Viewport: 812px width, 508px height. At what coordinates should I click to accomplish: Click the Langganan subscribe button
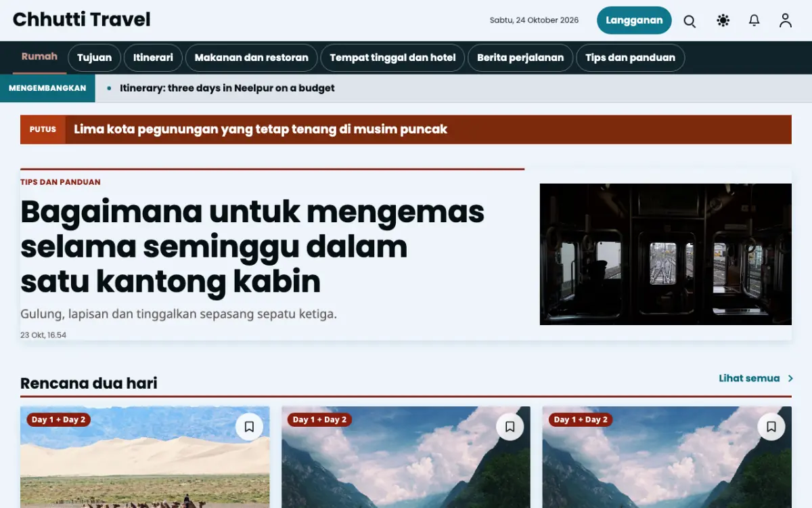coord(634,20)
